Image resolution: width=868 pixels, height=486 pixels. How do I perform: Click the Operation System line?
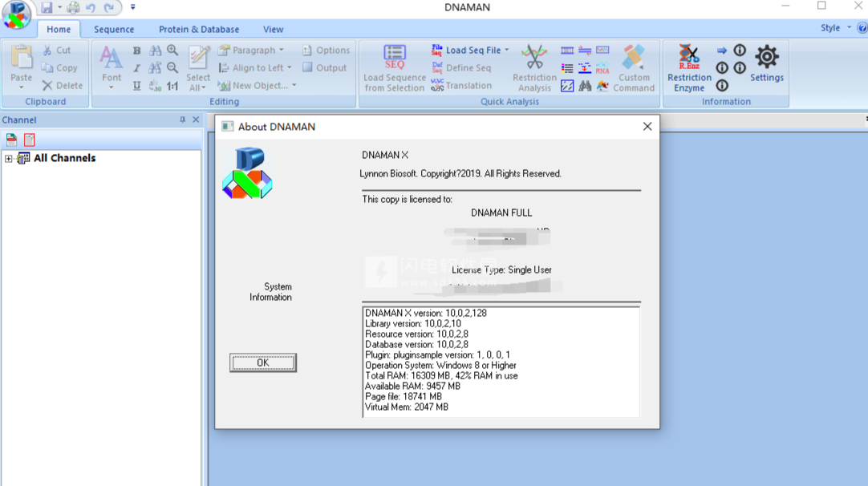(440, 366)
